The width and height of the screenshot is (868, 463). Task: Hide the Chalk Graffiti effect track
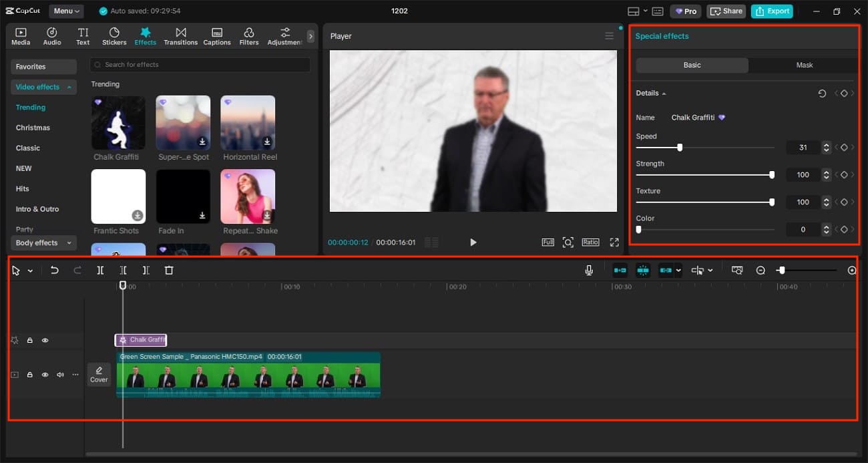[45, 341]
